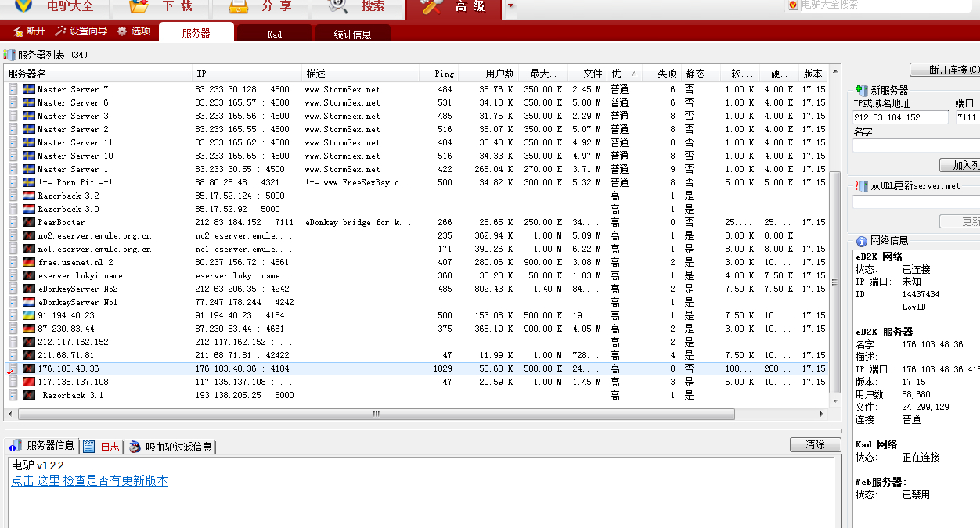Click the 电驴大全搜索 search field
This screenshot has height=528, width=980.
888,5
